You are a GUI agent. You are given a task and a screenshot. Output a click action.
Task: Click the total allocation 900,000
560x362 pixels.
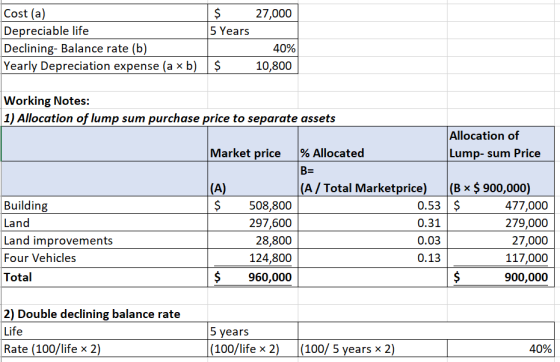pyautogui.click(x=501, y=277)
